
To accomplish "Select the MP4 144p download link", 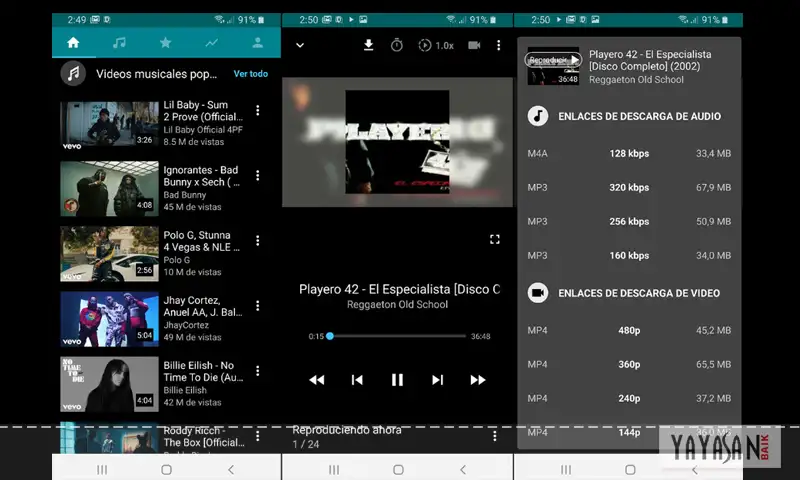I will (629, 432).
